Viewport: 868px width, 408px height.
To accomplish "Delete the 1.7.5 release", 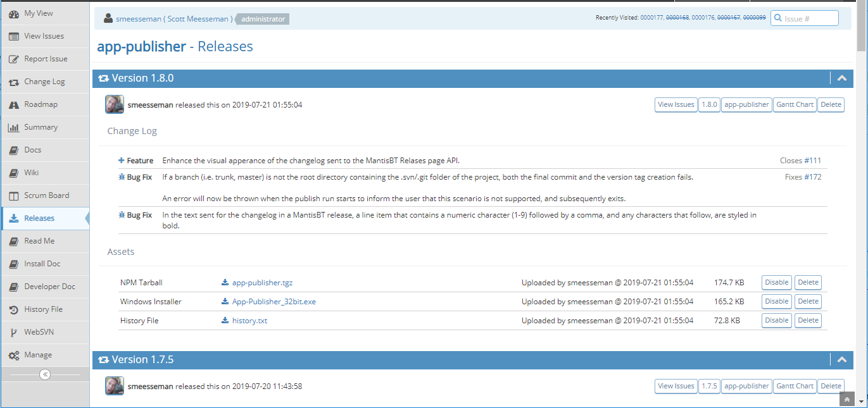I will (x=831, y=386).
